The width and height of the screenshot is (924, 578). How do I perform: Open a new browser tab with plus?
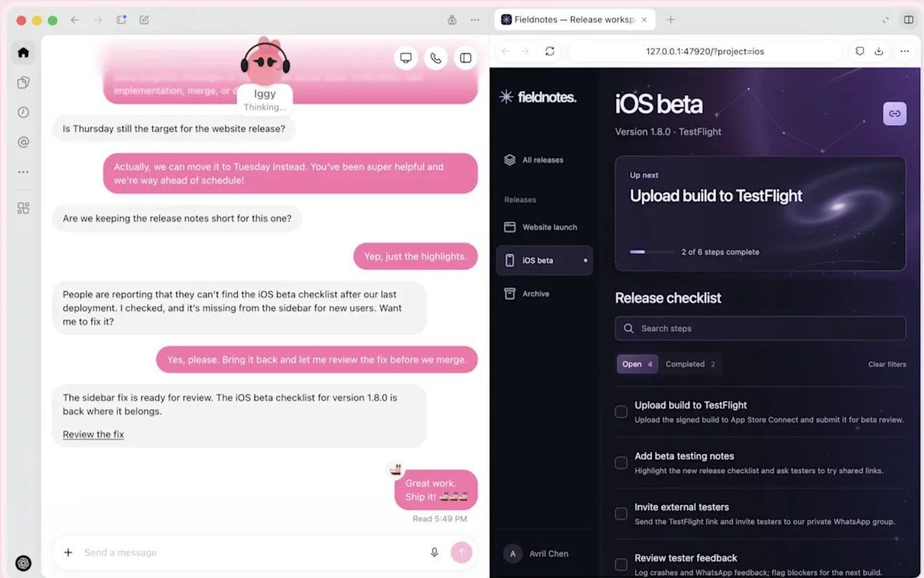pyautogui.click(x=671, y=20)
